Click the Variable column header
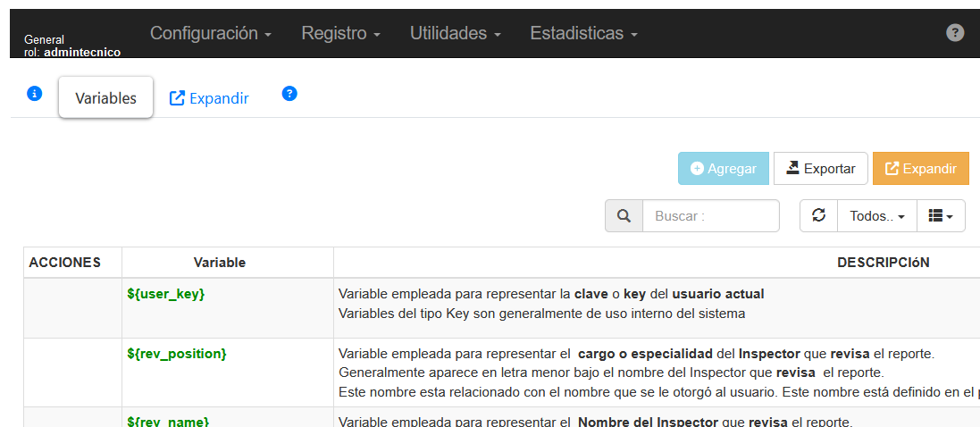Screen dimensions: 980x427 point(220,263)
